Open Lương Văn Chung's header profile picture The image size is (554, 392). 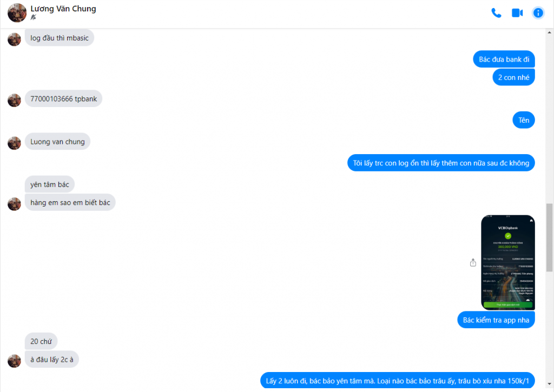(x=17, y=13)
